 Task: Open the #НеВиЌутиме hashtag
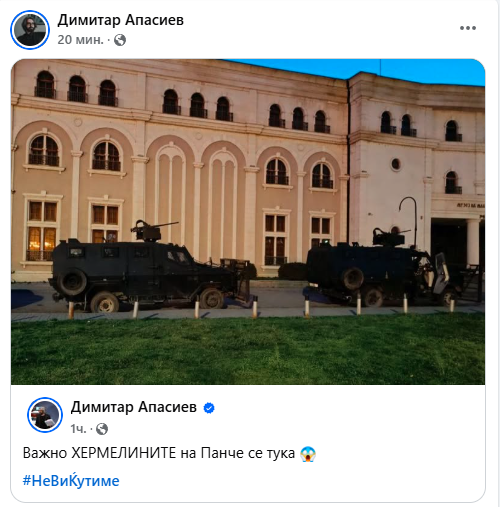coord(71,481)
